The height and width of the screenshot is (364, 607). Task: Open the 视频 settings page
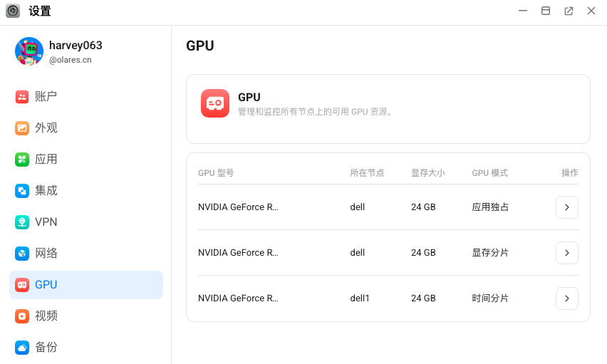[86, 316]
